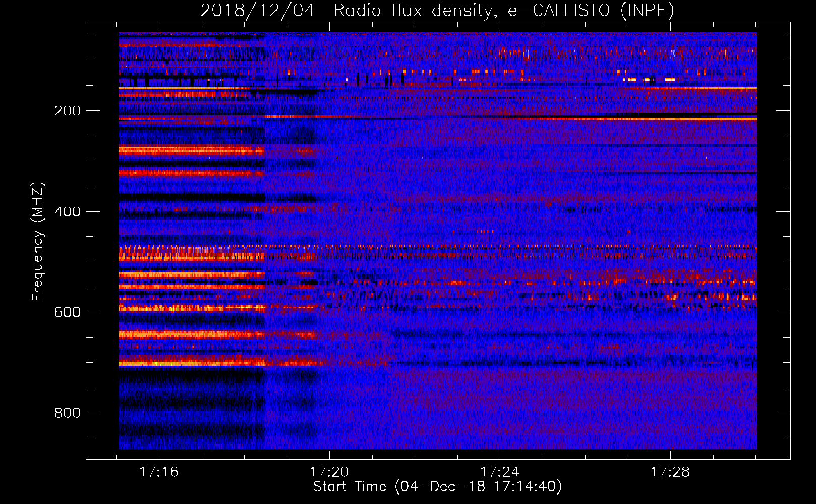Click the 17:20 time tick label
The width and height of the screenshot is (816, 504).
click(329, 472)
